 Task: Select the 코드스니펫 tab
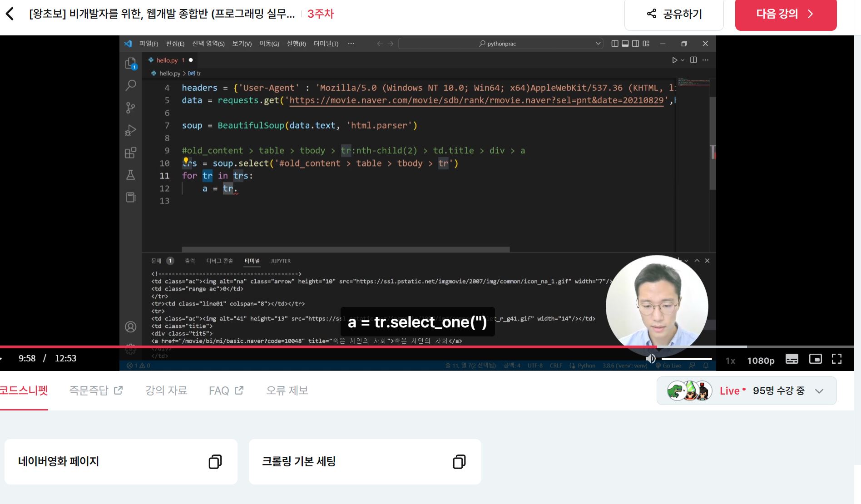tap(24, 390)
